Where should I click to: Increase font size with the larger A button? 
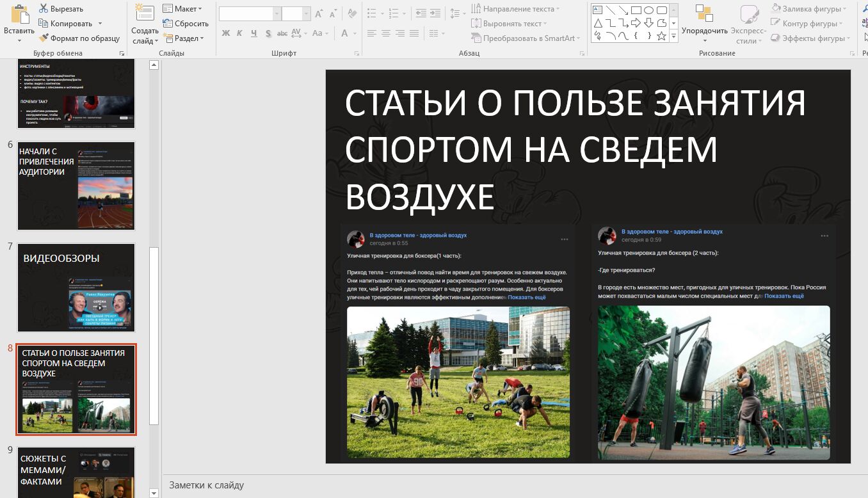point(321,14)
